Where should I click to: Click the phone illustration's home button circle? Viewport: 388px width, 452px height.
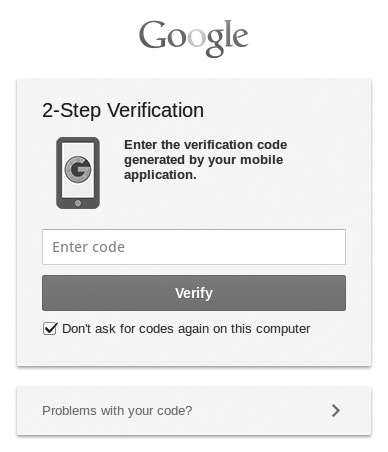click(x=78, y=203)
